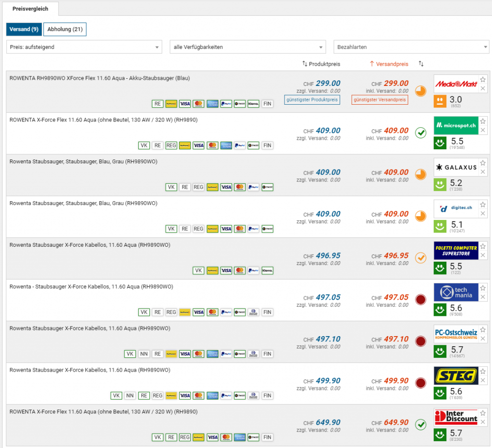The height and width of the screenshot is (448, 492).
Task: Open the Galaxus shop logo
Action: (x=455, y=167)
